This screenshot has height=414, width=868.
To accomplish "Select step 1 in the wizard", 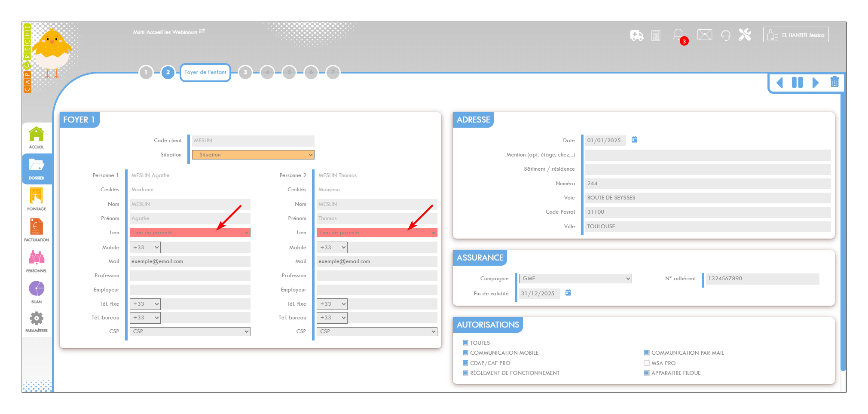I will coord(146,72).
